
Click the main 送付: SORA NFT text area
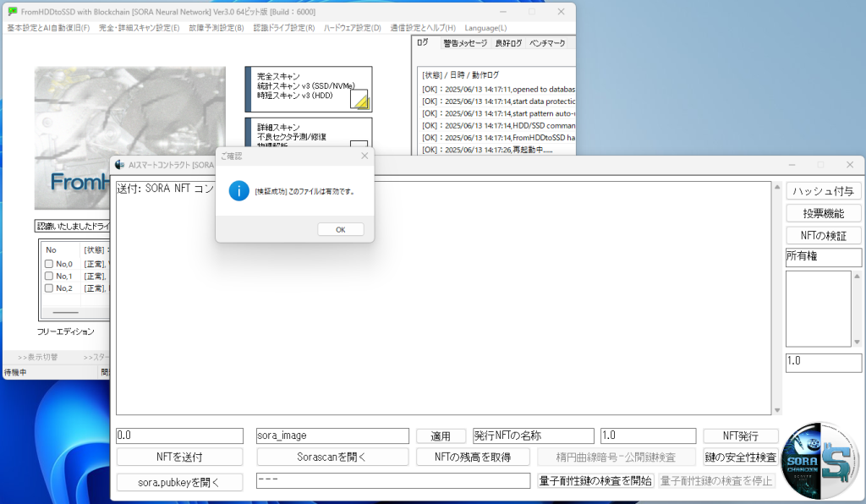point(443,299)
